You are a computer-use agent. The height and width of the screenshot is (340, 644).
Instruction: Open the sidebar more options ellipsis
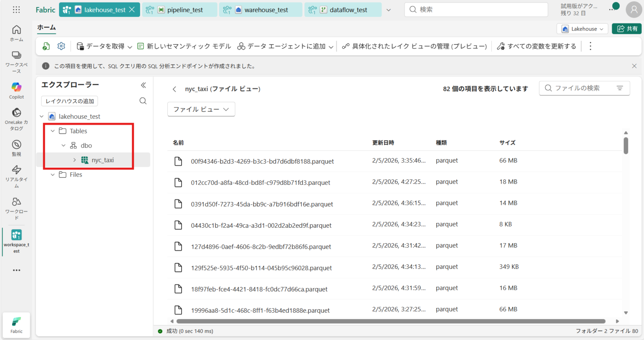click(x=16, y=270)
